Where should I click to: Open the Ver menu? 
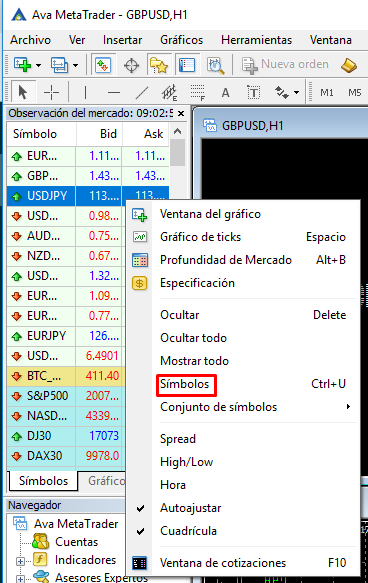point(77,40)
